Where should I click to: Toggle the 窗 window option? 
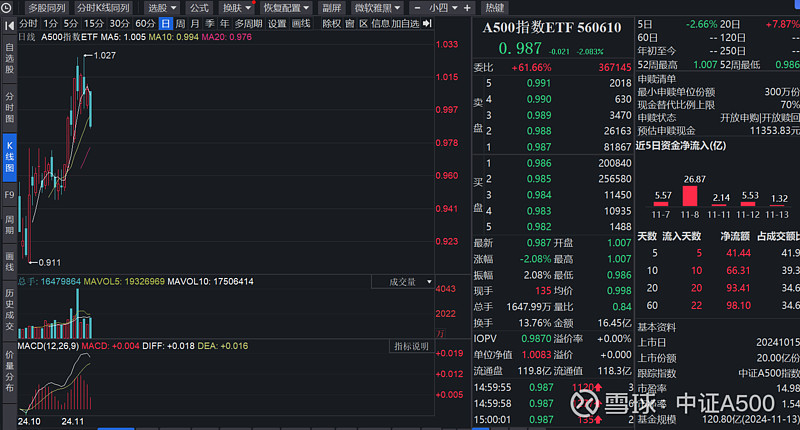[349, 23]
